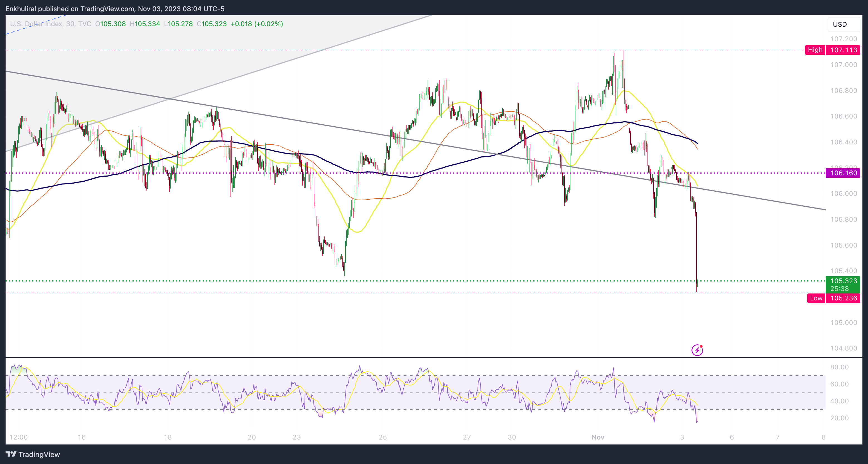
Task: Click the lightning bolt event icon
Action: (x=697, y=350)
